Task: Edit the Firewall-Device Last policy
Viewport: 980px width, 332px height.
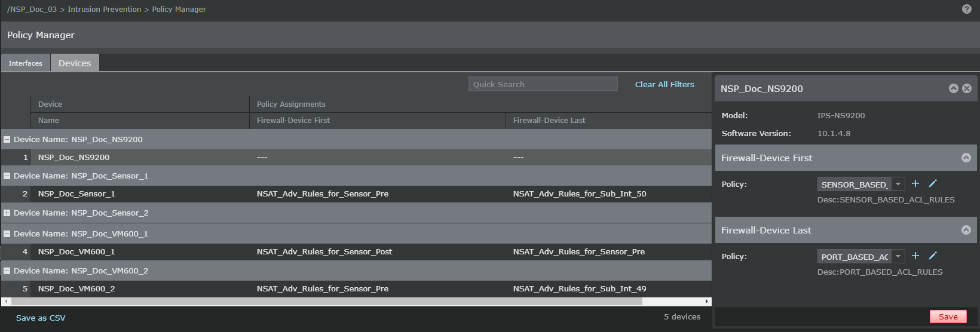Action: click(x=933, y=256)
